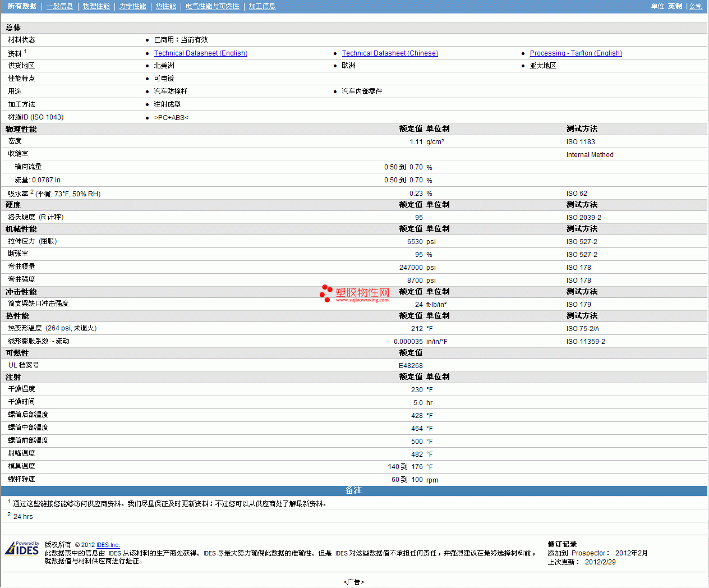Screen dimensions: 709x588
Task: Click the Powered by IDES logo
Action: click(22, 548)
